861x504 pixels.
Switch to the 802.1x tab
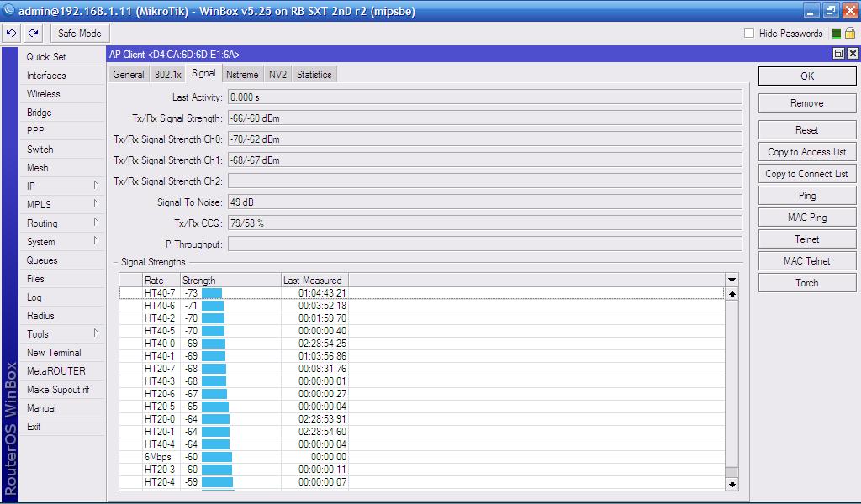coord(167,75)
